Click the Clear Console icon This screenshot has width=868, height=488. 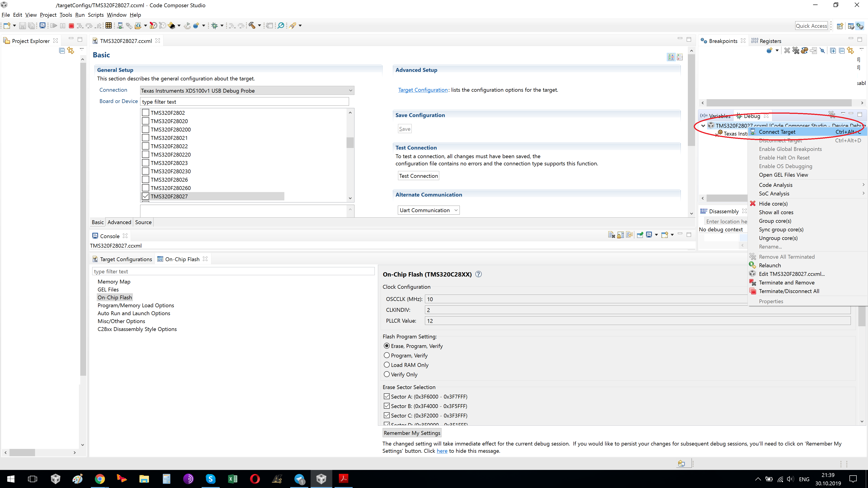(x=611, y=235)
